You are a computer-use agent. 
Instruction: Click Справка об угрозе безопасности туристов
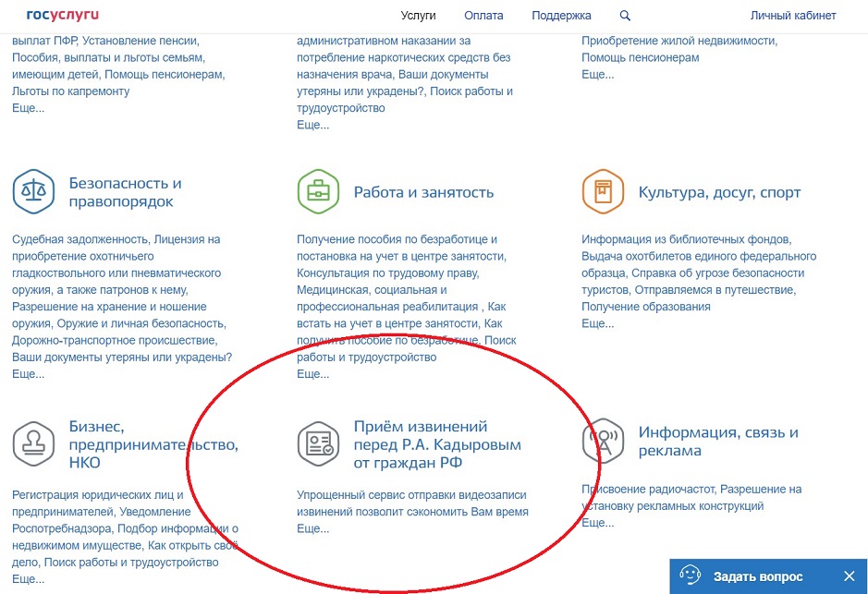(693, 282)
